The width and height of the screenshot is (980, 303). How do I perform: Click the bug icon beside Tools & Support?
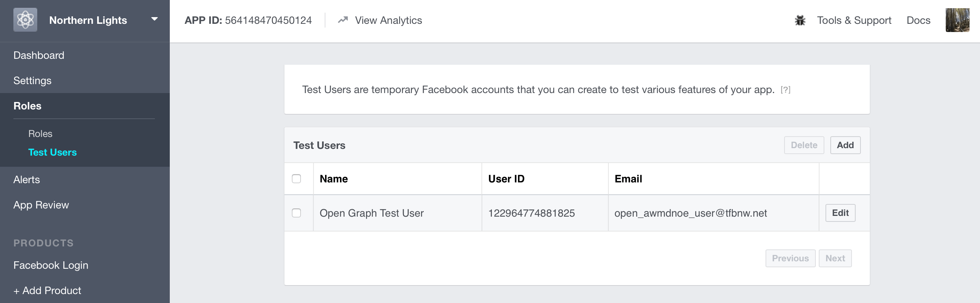point(800,20)
